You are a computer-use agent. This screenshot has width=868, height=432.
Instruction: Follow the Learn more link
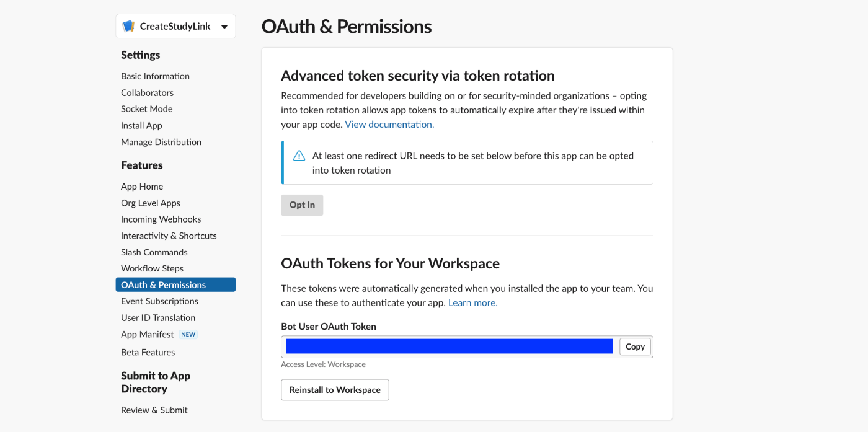[x=472, y=303]
